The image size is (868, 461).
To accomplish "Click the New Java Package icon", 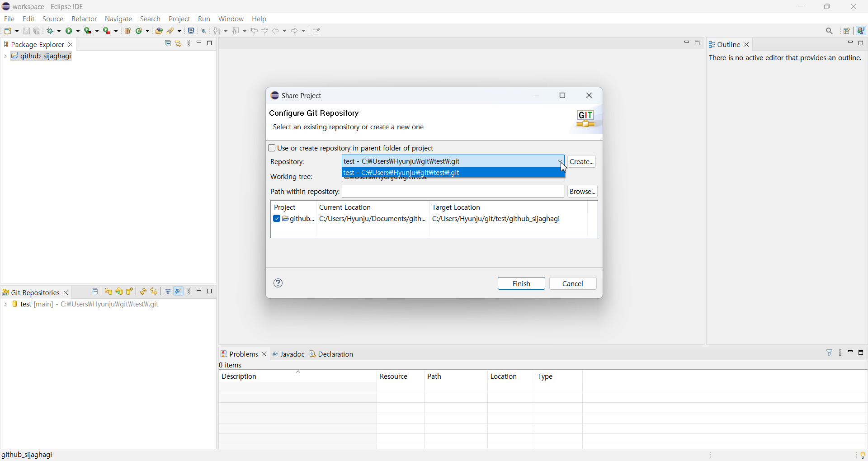I will (128, 31).
